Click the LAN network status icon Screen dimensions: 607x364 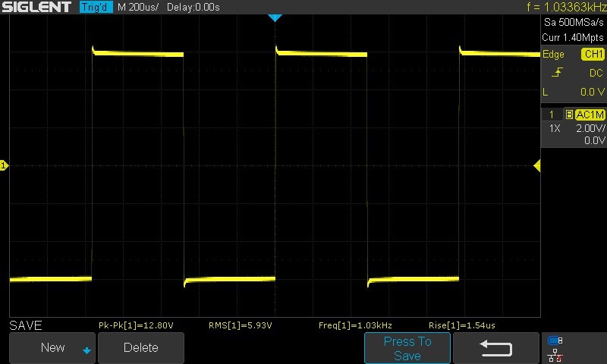tap(555, 355)
